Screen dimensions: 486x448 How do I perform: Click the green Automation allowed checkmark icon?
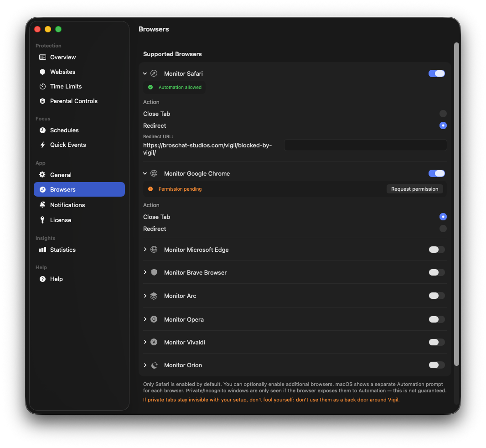(x=150, y=87)
